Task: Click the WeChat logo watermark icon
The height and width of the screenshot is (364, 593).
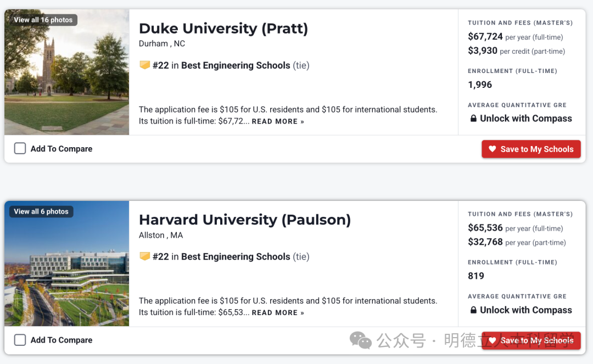Action: [x=360, y=340]
